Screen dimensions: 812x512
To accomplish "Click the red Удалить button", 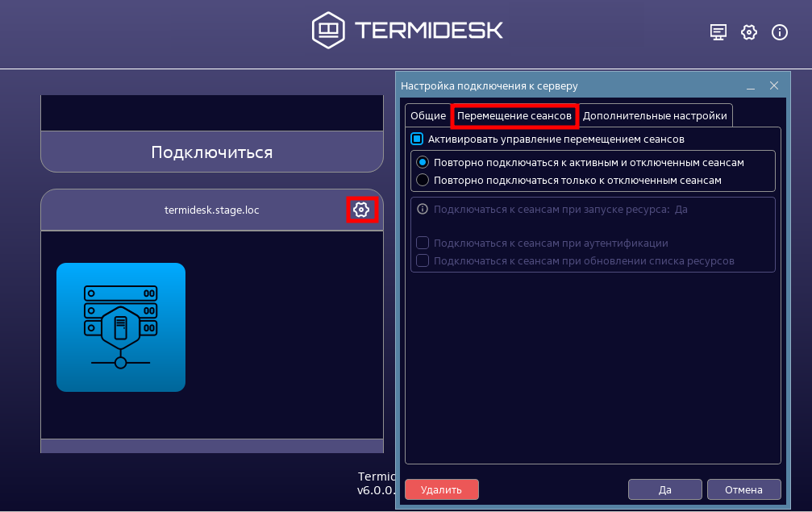I will pyautogui.click(x=441, y=489).
